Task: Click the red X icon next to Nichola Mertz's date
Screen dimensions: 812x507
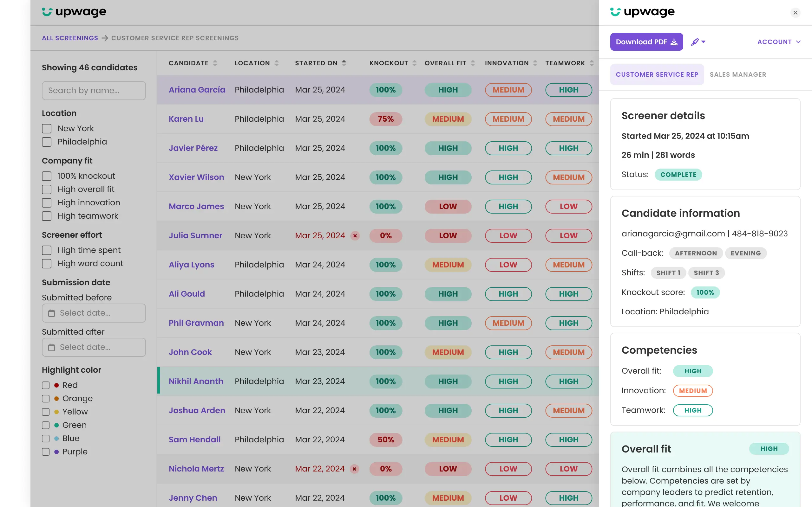Action: (x=354, y=469)
